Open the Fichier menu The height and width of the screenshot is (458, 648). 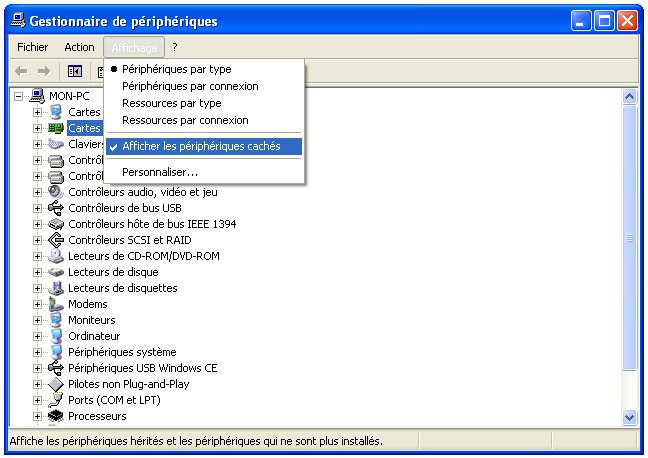(x=33, y=47)
